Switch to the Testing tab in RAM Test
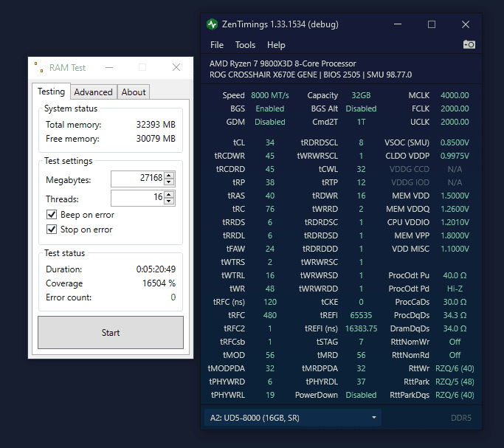 click(x=51, y=92)
